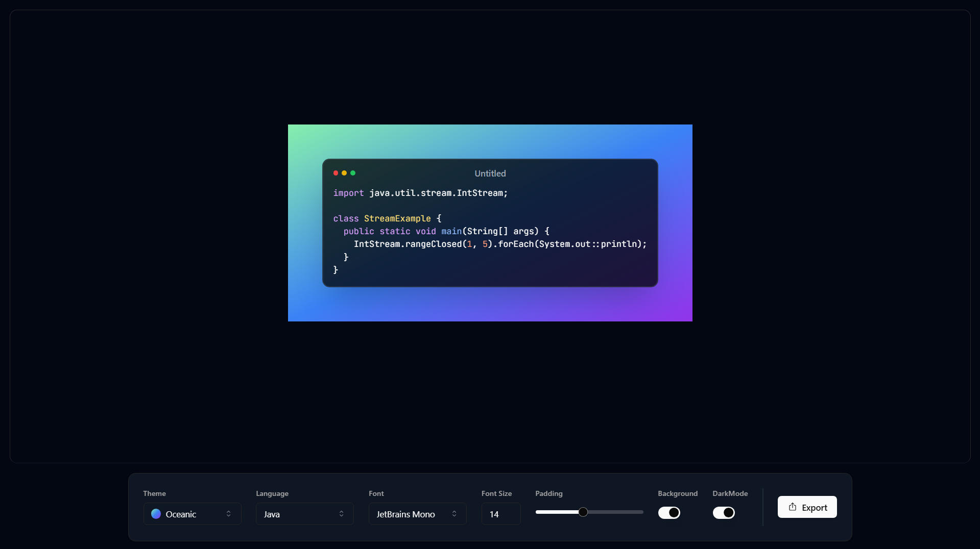
Task: Click the Oceanic theme color circle
Action: click(156, 514)
